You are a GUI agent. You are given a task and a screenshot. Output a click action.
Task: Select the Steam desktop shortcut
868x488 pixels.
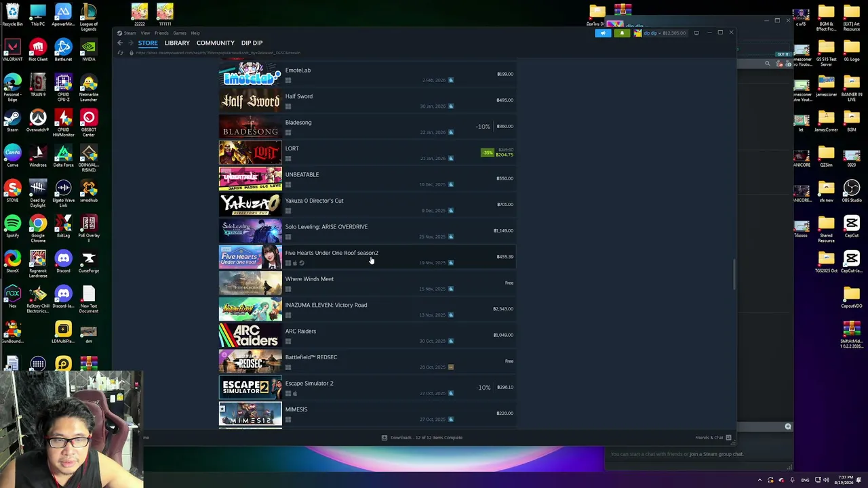(x=12, y=121)
